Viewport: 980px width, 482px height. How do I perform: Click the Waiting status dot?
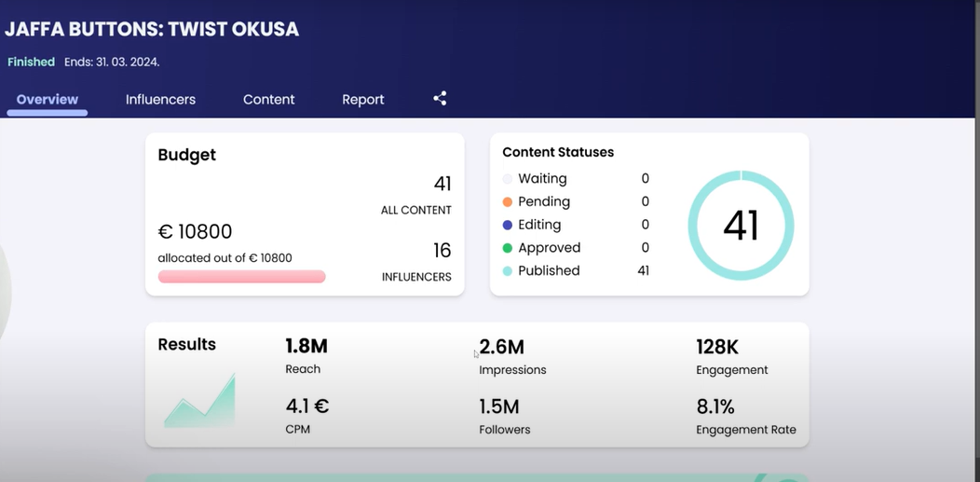point(508,179)
